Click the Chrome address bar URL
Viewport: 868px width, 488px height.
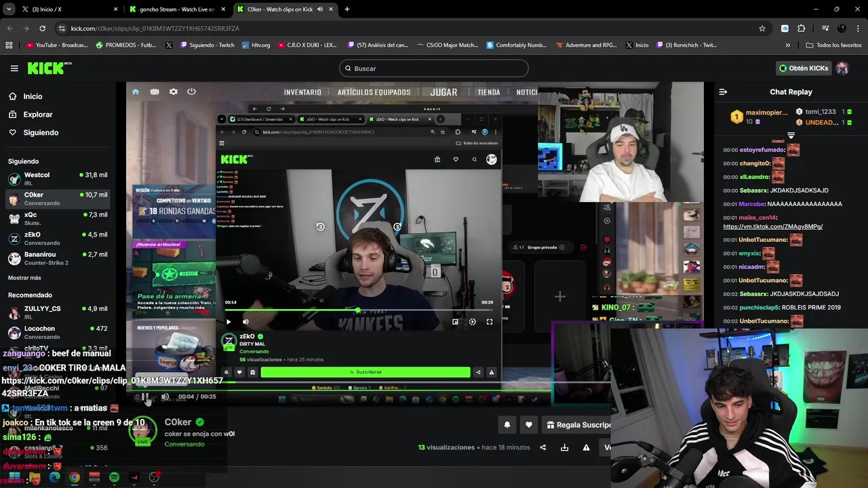pos(155,28)
